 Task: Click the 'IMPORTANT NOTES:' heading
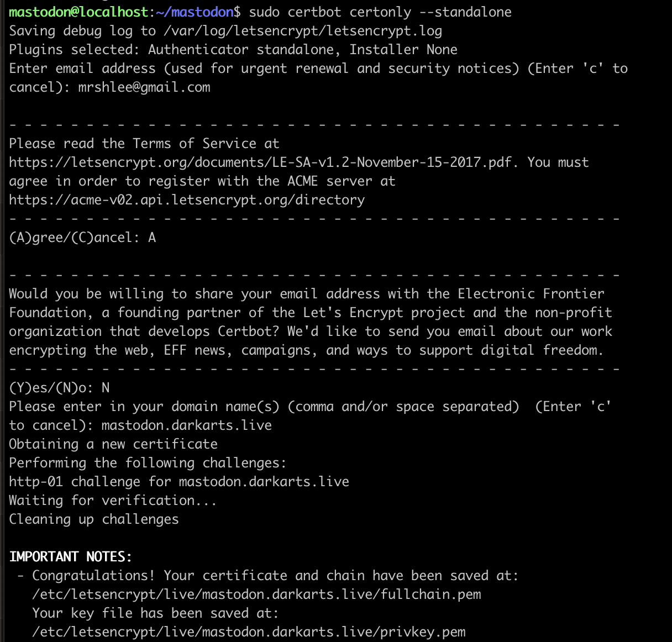click(x=71, y=557)
